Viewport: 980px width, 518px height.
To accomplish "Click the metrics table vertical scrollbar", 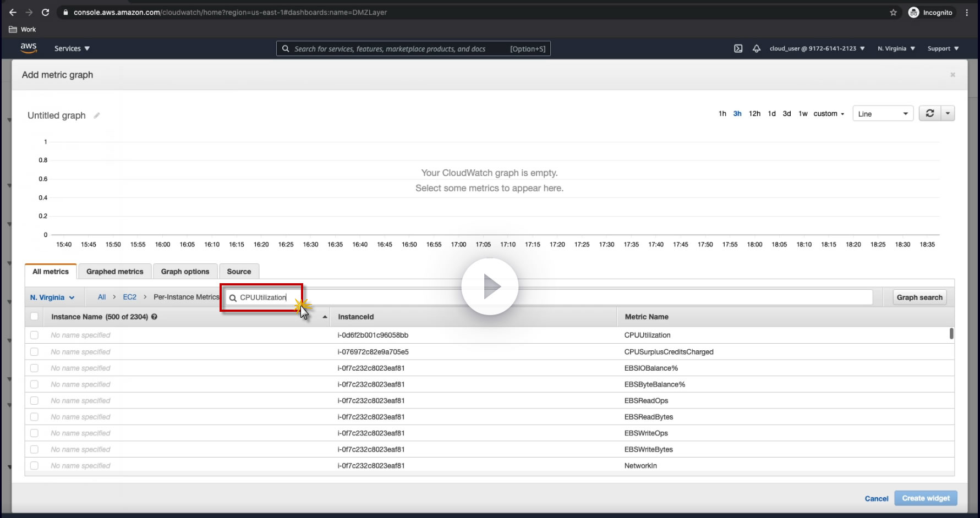I will point(951,334).
